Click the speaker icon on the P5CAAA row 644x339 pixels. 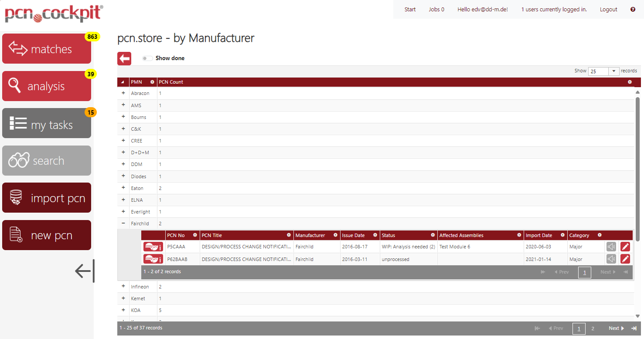point(611,246)
